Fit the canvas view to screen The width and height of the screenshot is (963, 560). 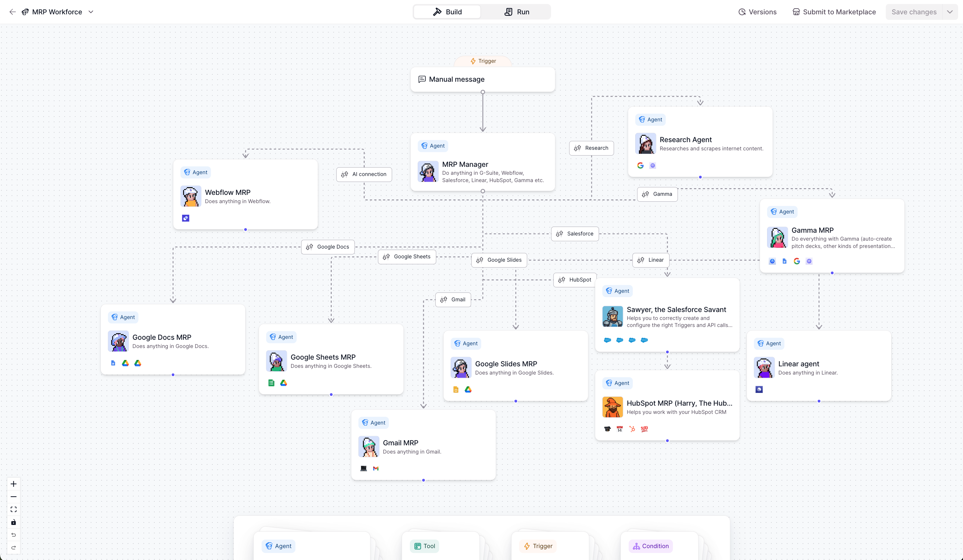click(x=14, y=510)
